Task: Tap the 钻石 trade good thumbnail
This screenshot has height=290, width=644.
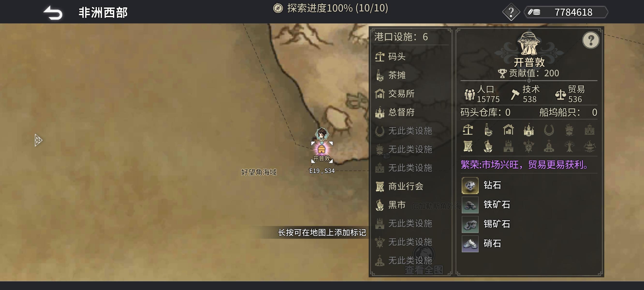Action: 470,186
